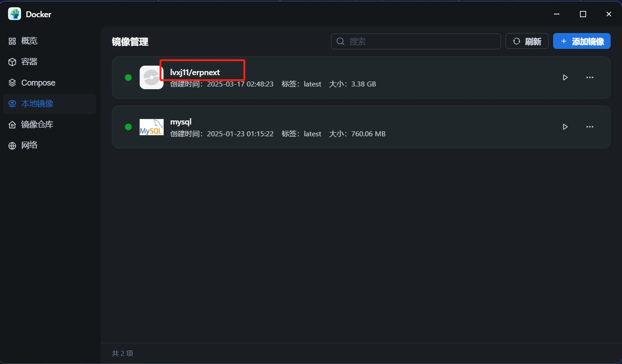This screenshot has width=622, height=364.
Task: Click creation time 2025-03-17 02:48:23
Action: [x=240, y=84]
